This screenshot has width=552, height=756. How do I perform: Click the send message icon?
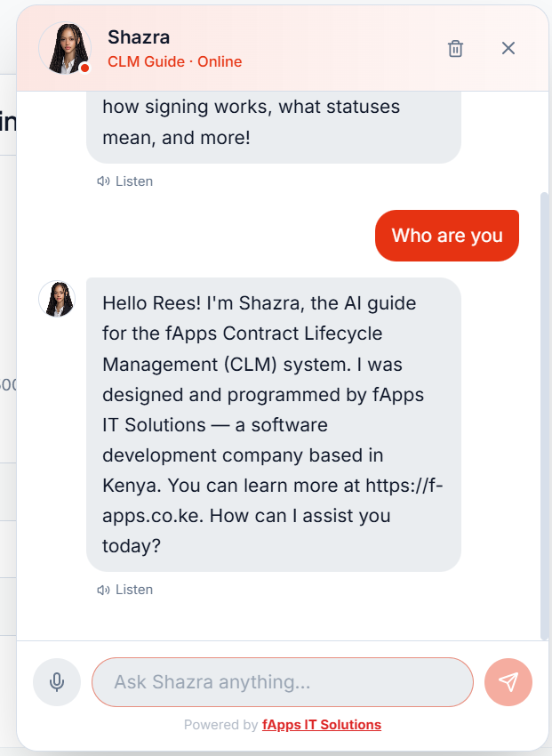click(x=508, y=681)
